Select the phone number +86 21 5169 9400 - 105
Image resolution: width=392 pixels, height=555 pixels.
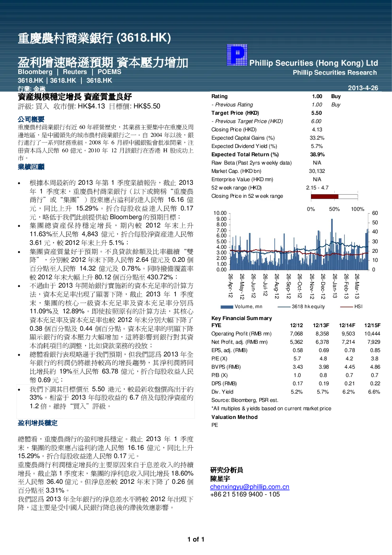245,494
